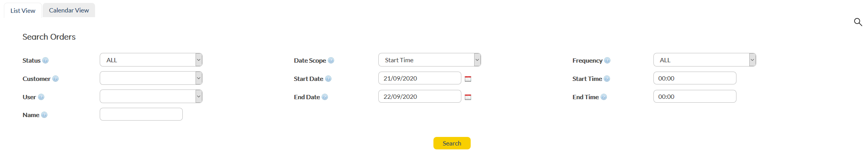Click the Status help icon
This screenshot has width=868, height=156.
45,60
